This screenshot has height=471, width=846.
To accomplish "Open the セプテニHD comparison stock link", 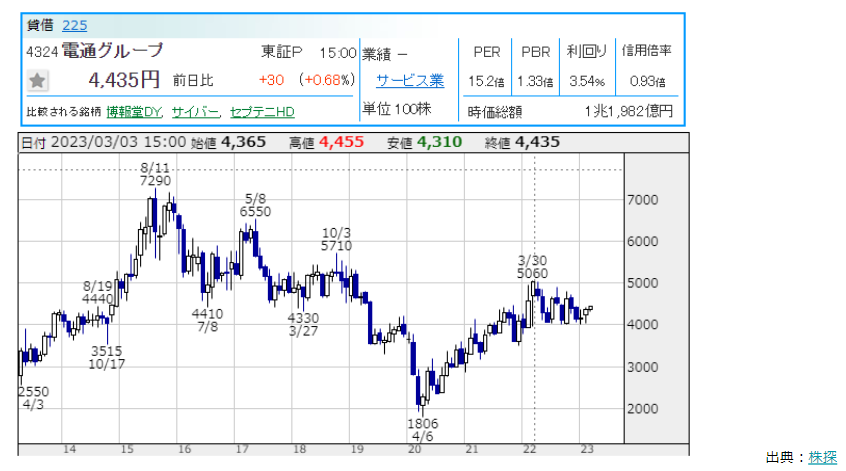I will tap(262, 111).
